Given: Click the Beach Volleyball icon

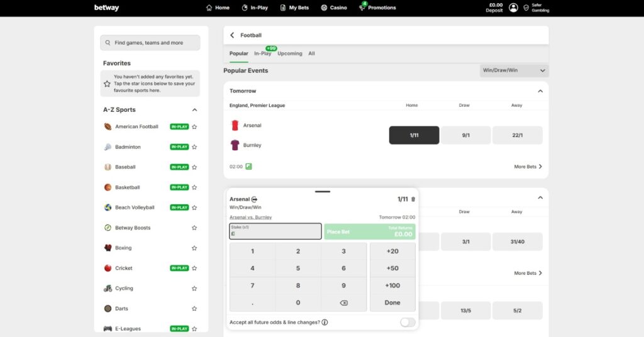Looking at the screenshot, I should tap(108, 207).
